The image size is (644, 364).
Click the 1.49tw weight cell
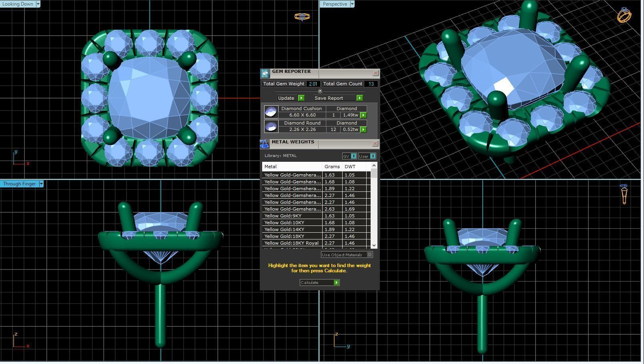pyautogui.click(x=351, y=115)
